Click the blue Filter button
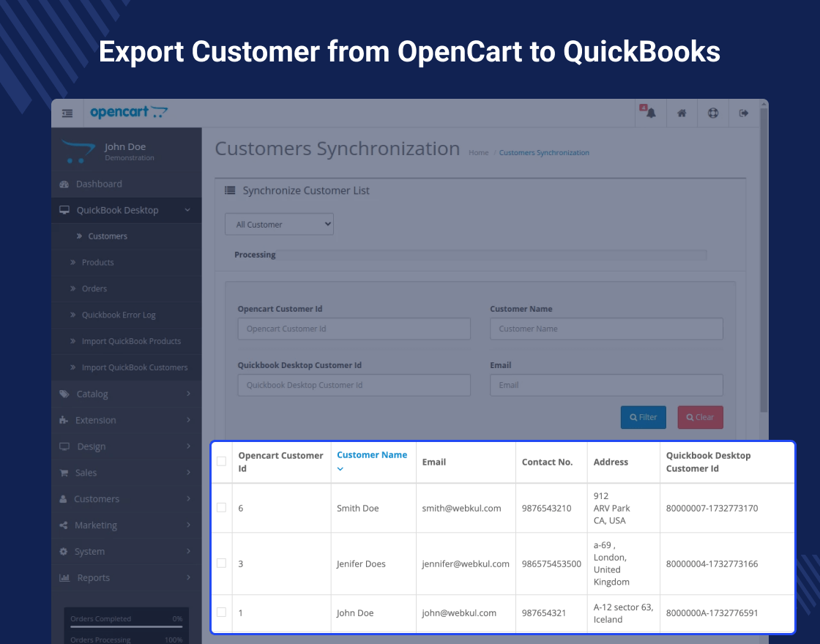The image size is (820, 644). point(644,417)
